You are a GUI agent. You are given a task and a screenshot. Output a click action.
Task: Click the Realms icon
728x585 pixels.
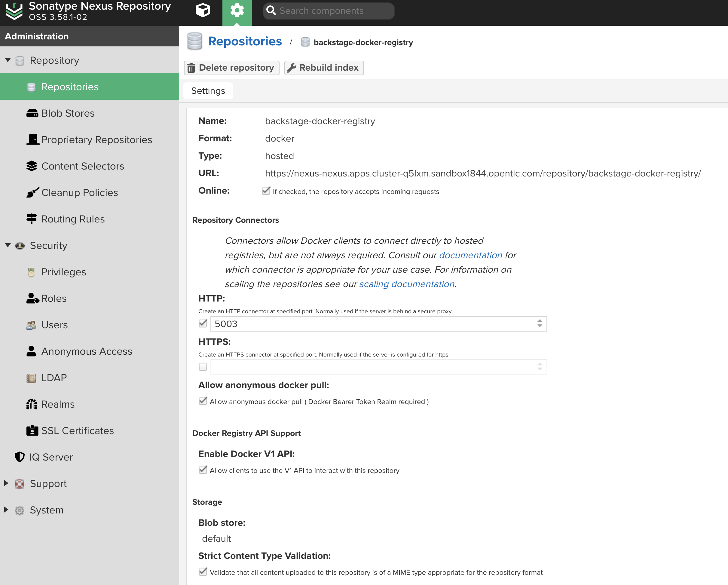coord(32,404)
